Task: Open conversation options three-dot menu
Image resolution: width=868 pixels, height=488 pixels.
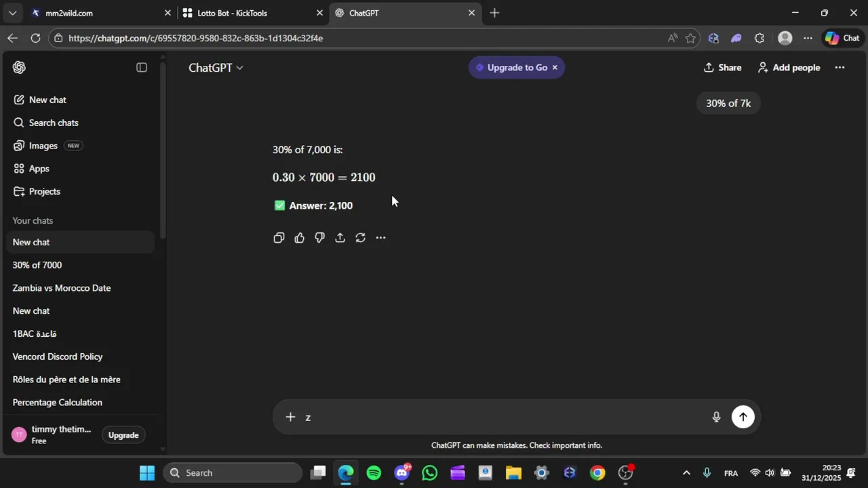Action: pos(840,67)
